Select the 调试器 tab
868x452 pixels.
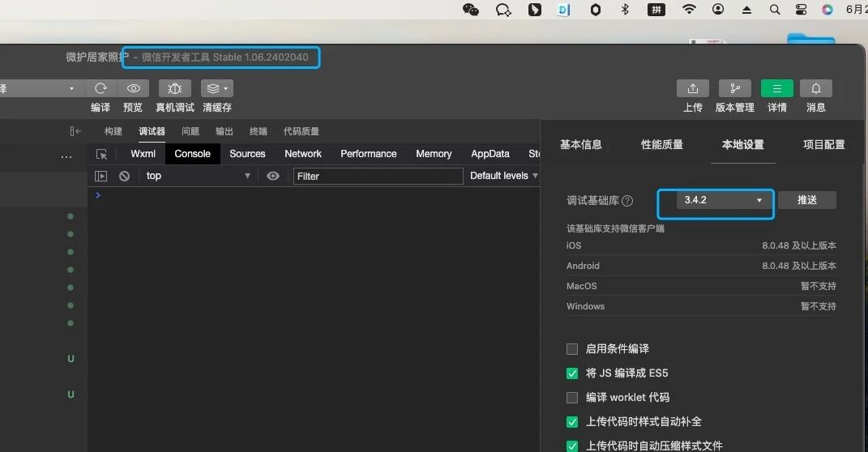pos(152,131)
